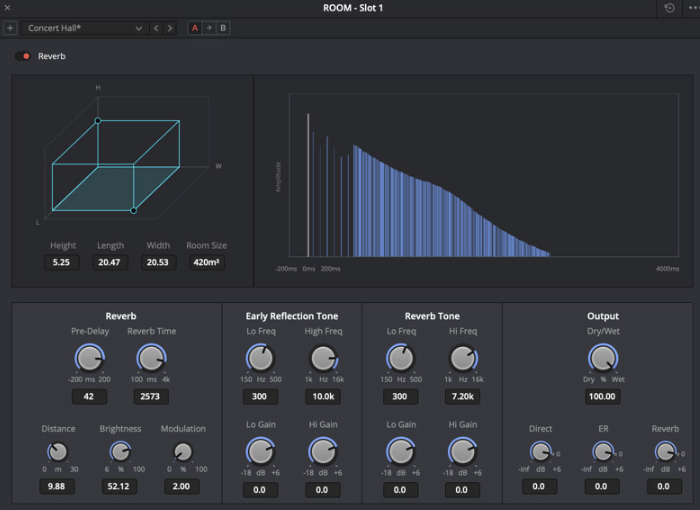Click the Height value field

click(x=62, y=262)
